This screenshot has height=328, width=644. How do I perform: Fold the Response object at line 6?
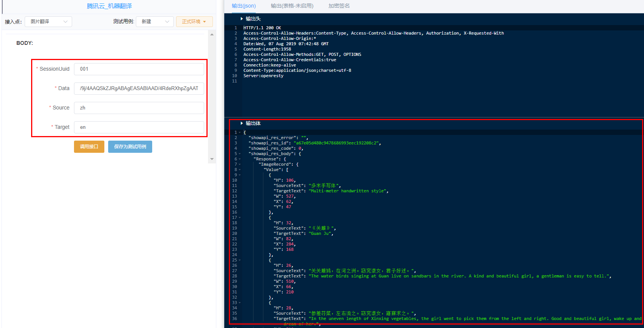click(x=240, y=159)
